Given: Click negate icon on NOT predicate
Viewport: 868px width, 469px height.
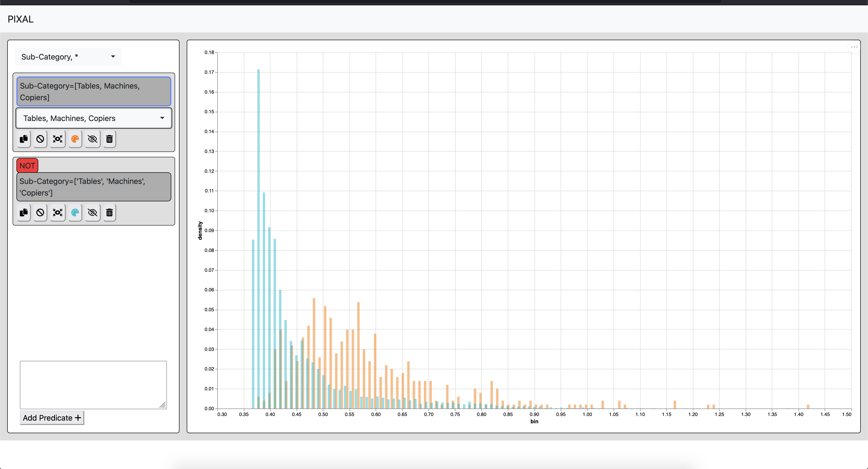Looking at the screenshot, I should 40,212.
